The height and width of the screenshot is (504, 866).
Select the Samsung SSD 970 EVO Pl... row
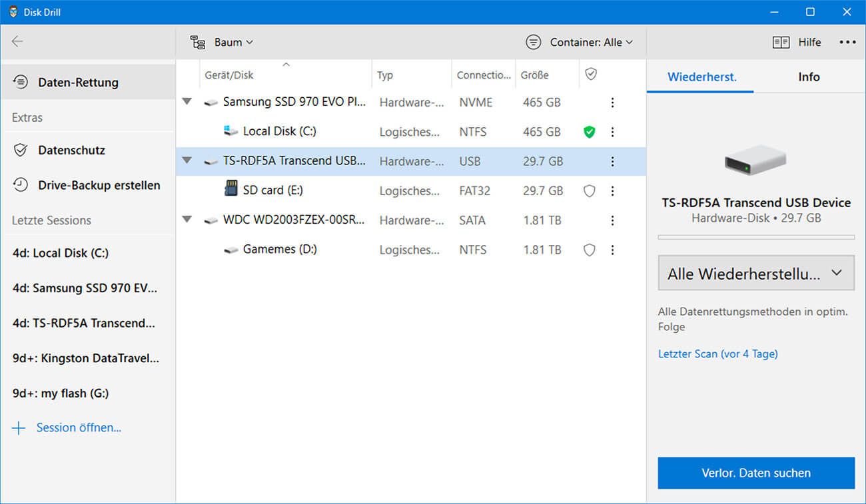pyautogui.click(x=411, y=103)
